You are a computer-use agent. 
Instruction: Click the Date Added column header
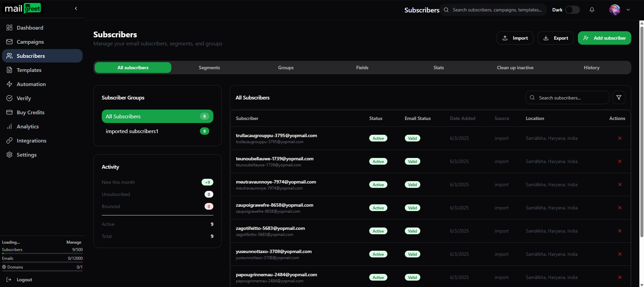463,118
